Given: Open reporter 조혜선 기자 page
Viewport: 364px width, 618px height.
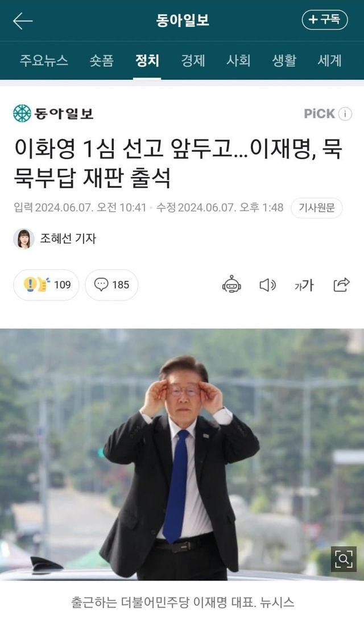Looking at the screenshot, I should 68,238.
